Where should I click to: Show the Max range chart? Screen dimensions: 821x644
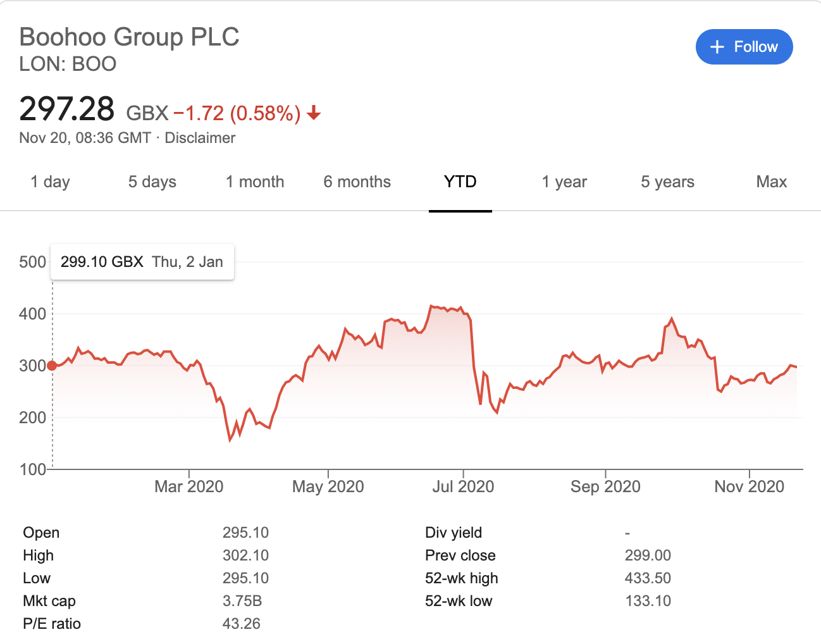771,182
